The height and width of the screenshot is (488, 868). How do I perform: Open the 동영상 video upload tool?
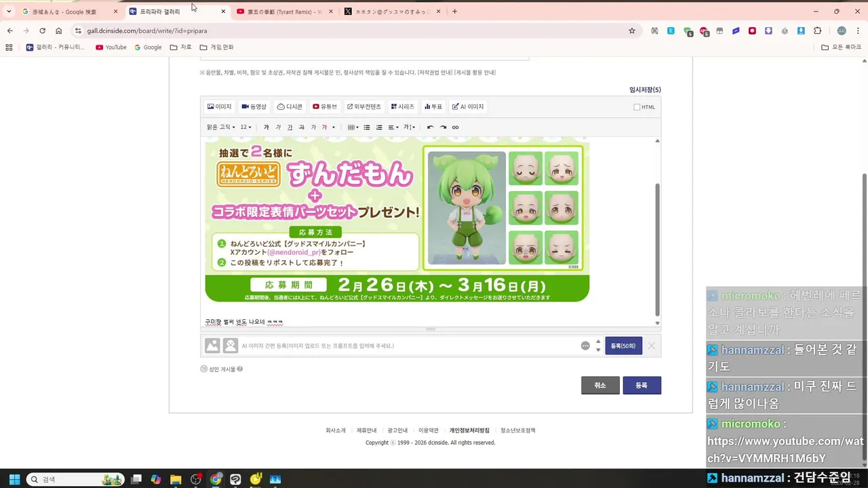tap(254, 106)
